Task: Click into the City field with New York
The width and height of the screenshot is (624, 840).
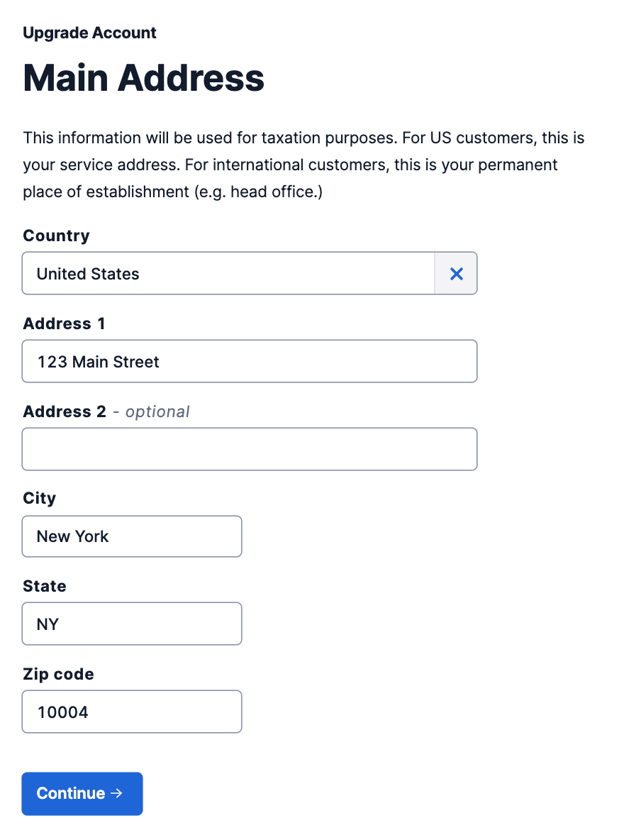Action: coord(132,536)
